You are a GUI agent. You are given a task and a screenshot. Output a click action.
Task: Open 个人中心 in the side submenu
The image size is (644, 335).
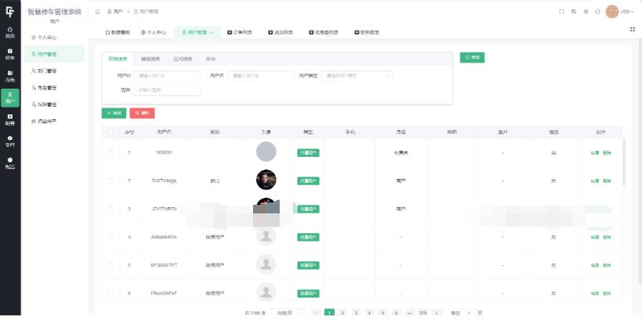[x=54, y=38]
